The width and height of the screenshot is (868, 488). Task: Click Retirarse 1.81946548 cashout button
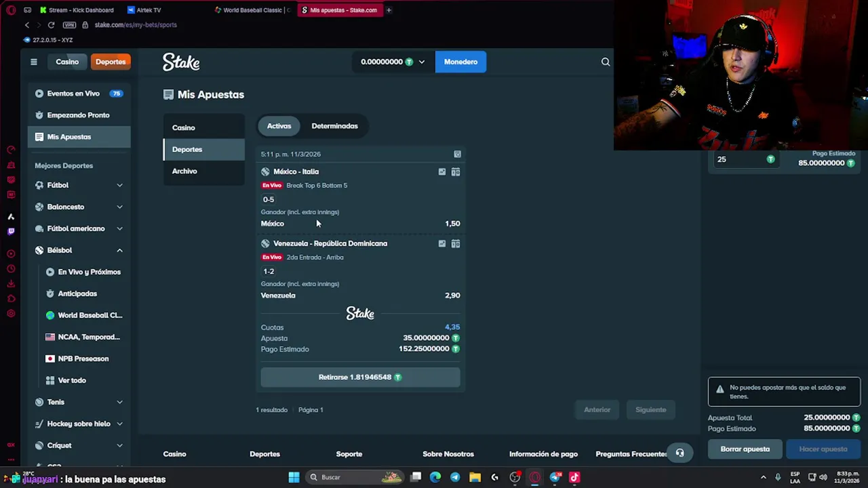(360, 377)
